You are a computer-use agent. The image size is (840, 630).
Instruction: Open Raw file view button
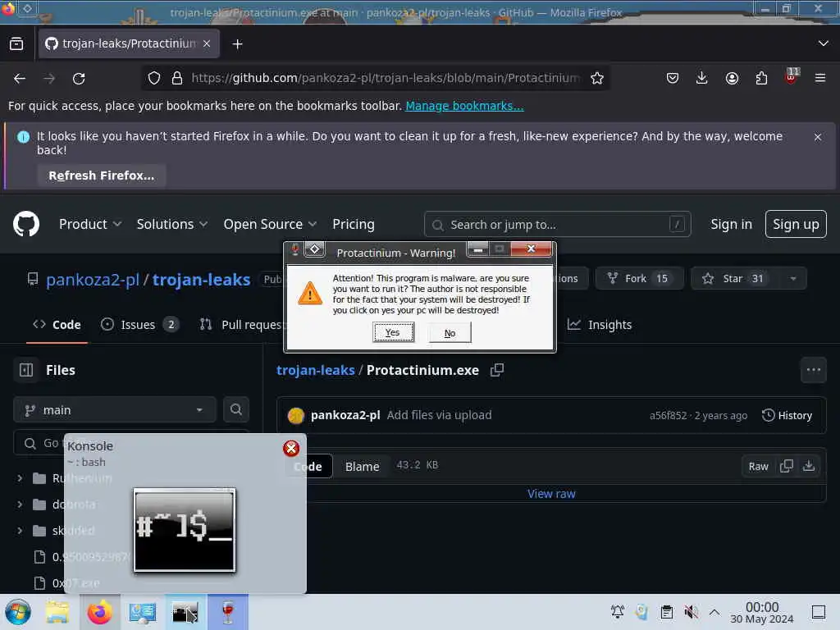click(758, 467)
